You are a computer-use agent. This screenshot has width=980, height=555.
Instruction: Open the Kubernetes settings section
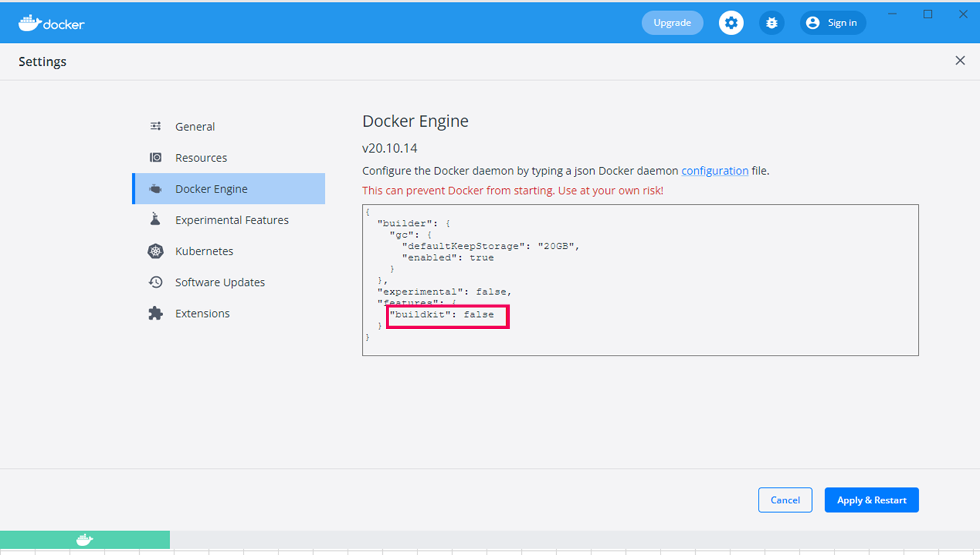tap(229, 251)
